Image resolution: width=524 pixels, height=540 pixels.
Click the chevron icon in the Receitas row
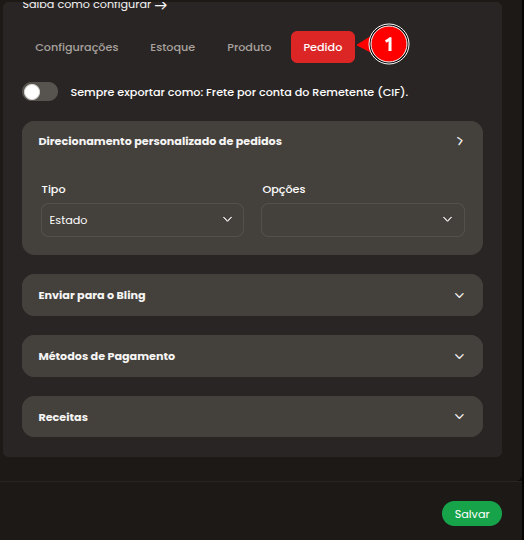(459, 417)
